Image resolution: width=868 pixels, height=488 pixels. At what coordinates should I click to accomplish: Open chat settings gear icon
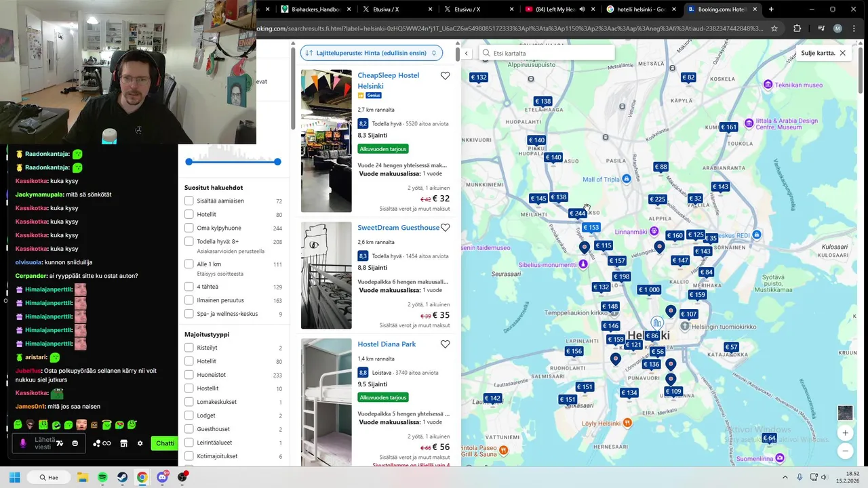click(140, 443)
